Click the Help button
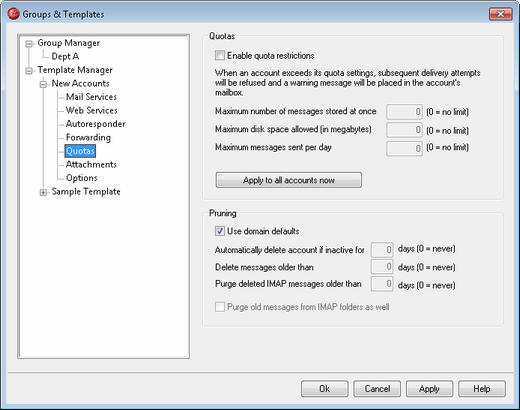This screenshot has height=410, width=520. tap(482, 389)
